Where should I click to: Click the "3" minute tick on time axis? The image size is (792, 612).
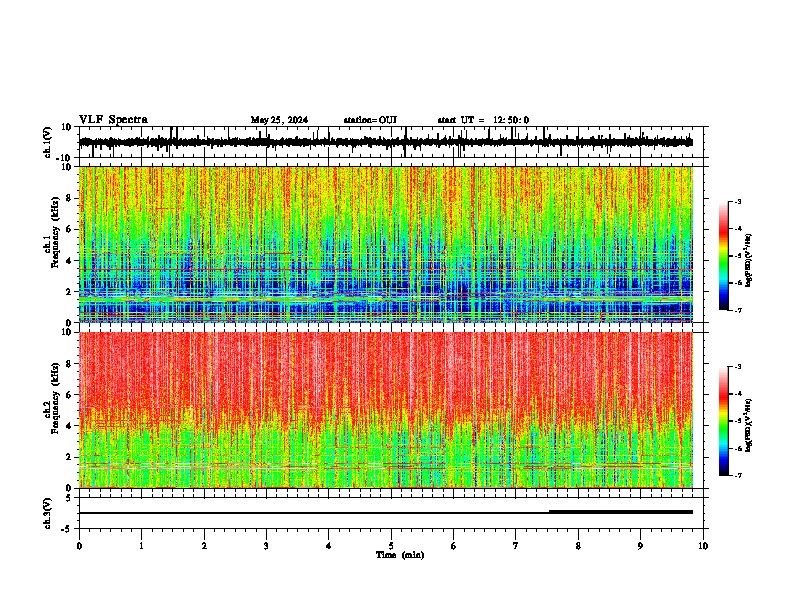pos(266,546)
